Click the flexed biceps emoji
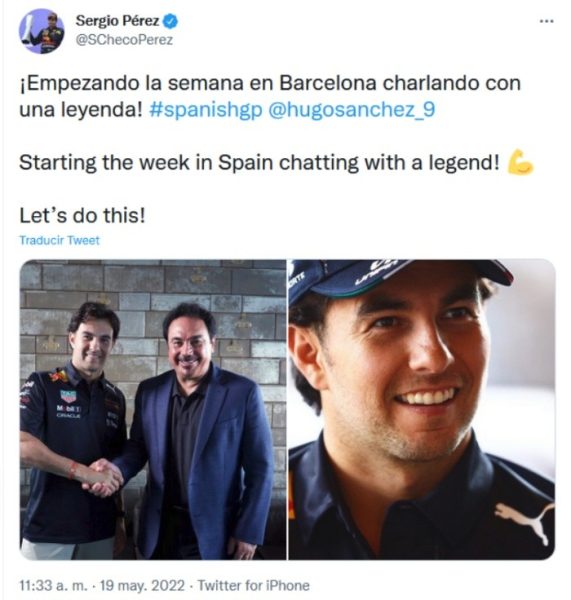The height and width of the screenshot is (600, 571). pos(520,163)
